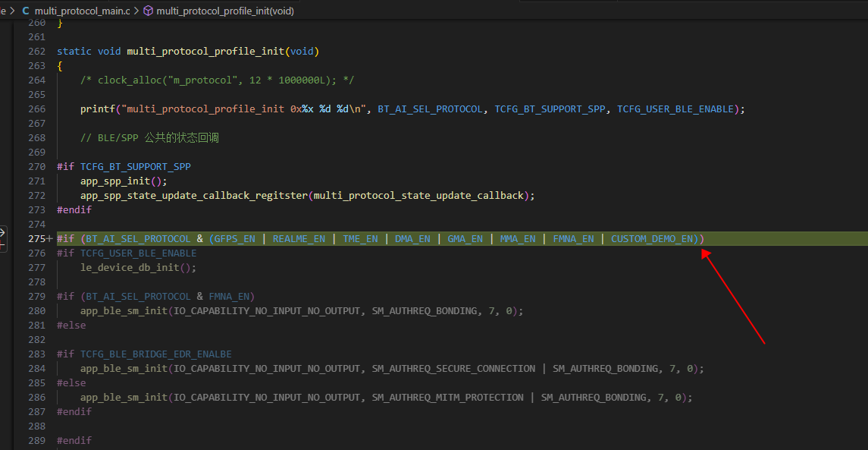868x450 pixels.
Task: Click GFPS_EN on the highlighted line
Action: [235, 239]
